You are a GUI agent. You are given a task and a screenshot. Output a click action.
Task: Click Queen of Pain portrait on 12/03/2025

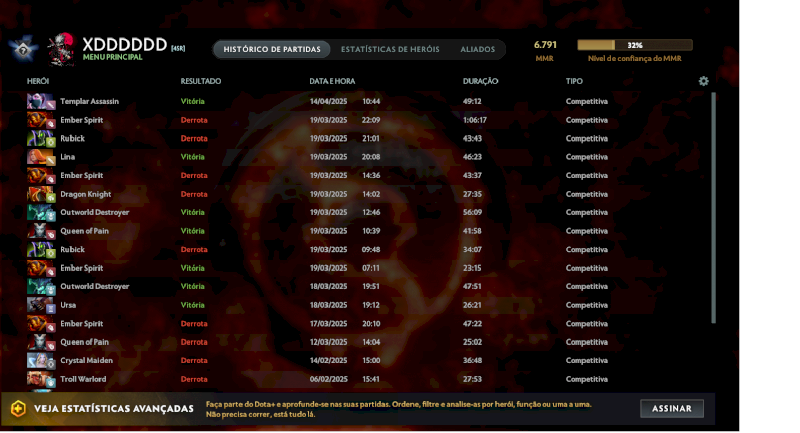click(41, 342)
